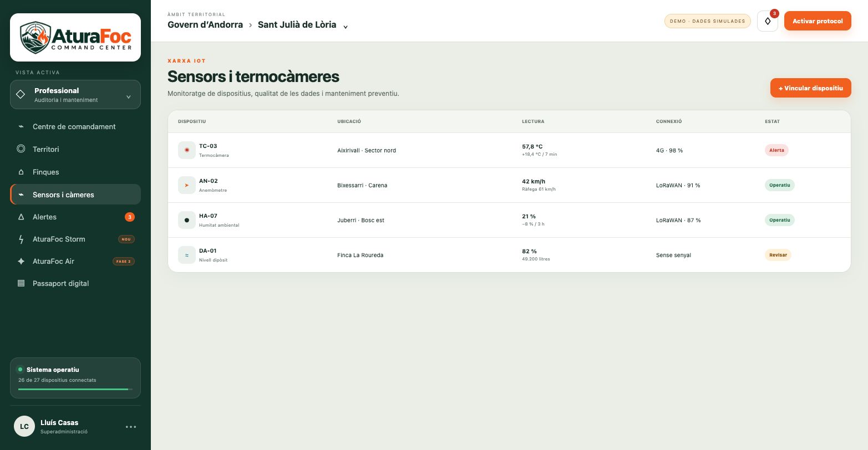Click the Finca La Roureda location

pos(361,255)
